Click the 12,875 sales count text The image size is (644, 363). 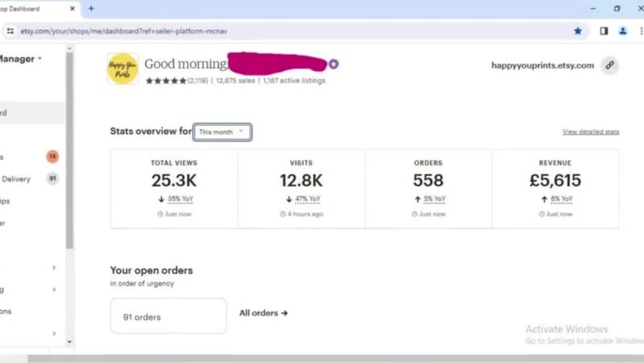(235, 81)
